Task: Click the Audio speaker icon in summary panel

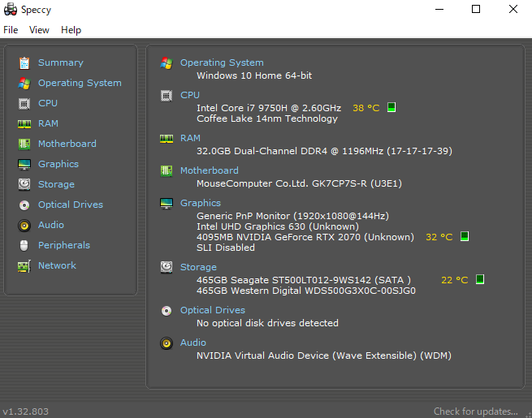Action: (x=167, y=343)
